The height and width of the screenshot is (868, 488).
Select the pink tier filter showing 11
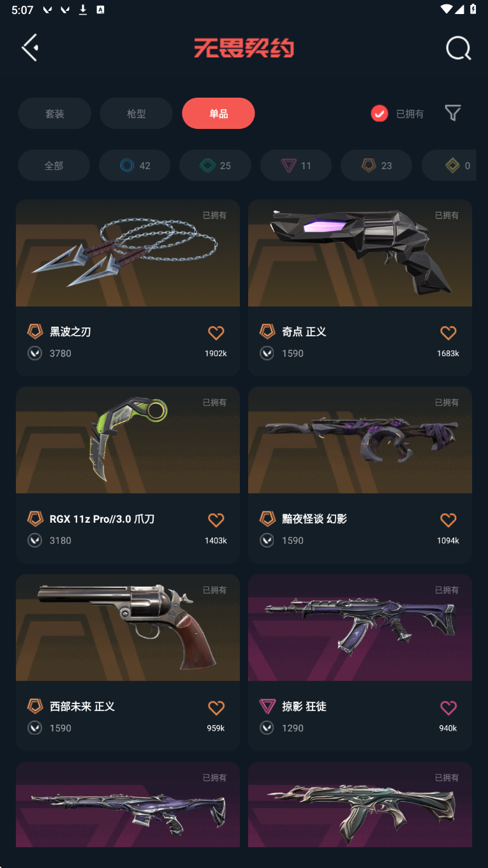pyautogui.click(x=296, y=165)
